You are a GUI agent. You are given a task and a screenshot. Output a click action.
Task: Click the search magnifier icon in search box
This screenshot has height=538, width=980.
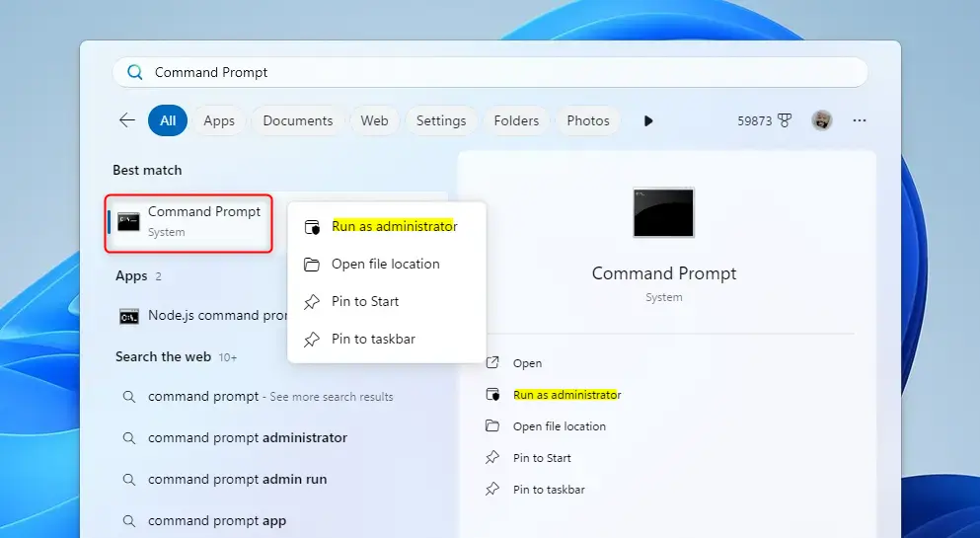point(135,72)
